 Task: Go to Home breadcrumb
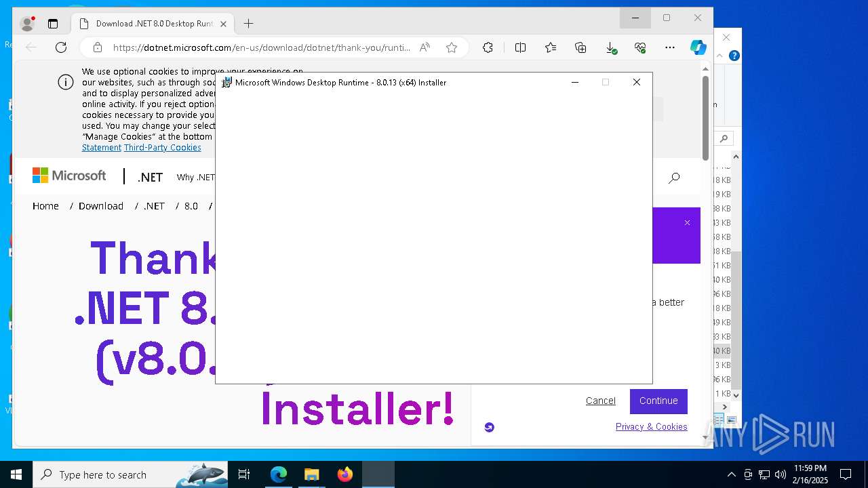coord(45,206)
